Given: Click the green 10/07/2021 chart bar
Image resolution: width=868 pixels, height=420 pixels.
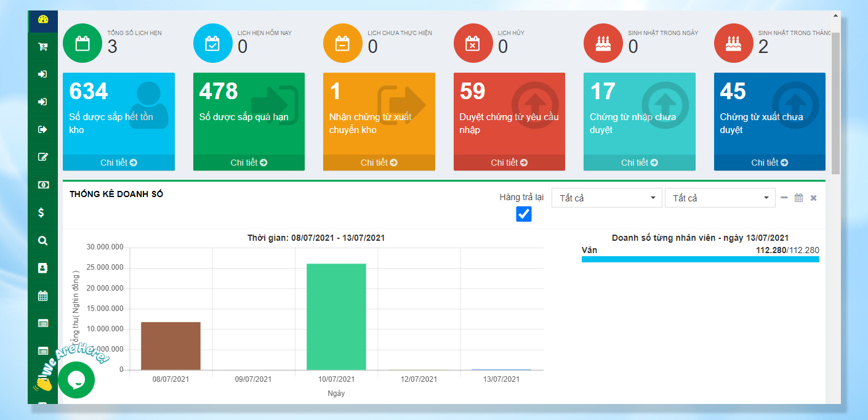Looking at the screenshot, I should point(336,317).
